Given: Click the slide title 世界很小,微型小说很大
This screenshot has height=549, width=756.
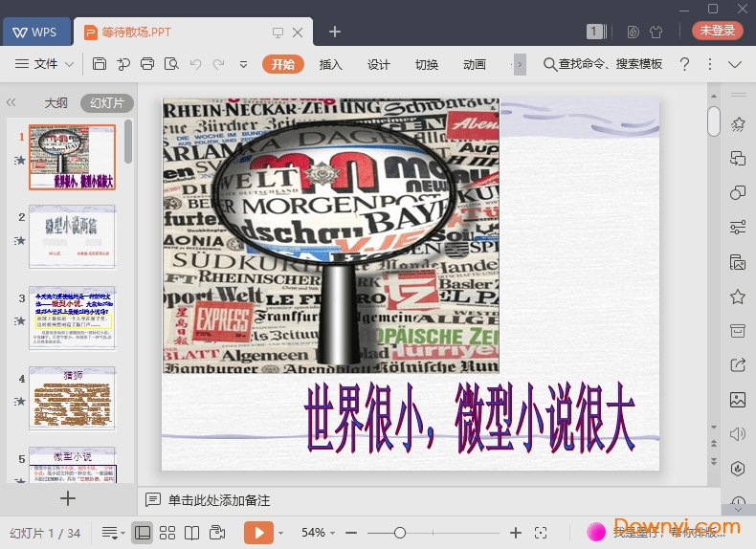Looking at the screenshot, I should pos(469,417).
